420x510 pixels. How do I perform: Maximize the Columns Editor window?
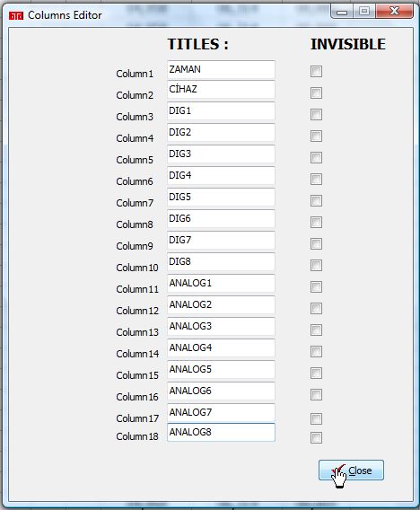coord(364,12)
